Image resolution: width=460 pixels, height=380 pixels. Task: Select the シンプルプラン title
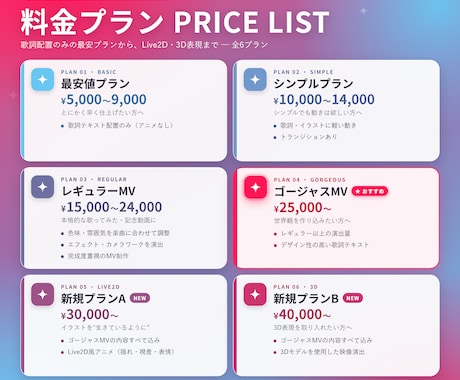pyautogui.click(x=313, y=84)
